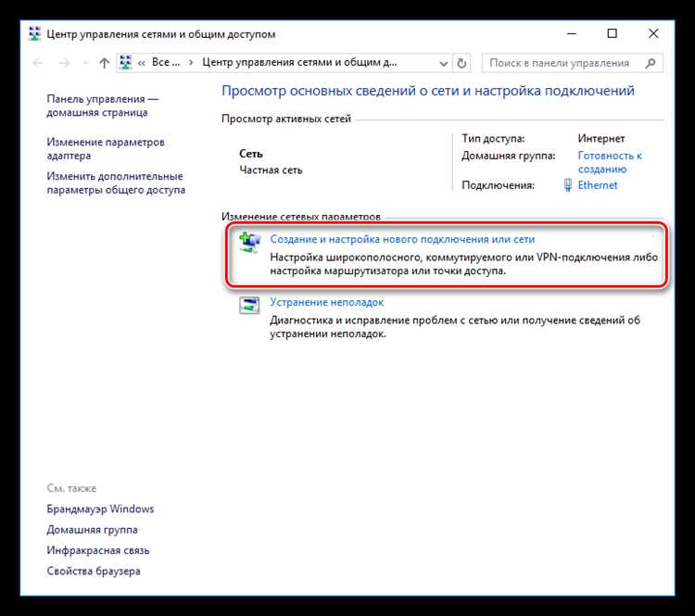Close the network center window
695x616 pixels.
(x=653, y=33)
